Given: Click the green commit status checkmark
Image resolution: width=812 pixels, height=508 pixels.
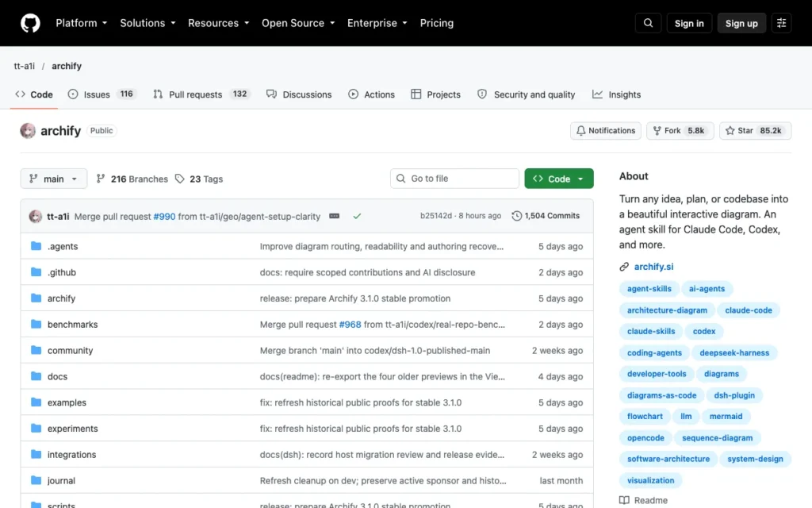Looking at the screenshot, I should coord(357,216).
